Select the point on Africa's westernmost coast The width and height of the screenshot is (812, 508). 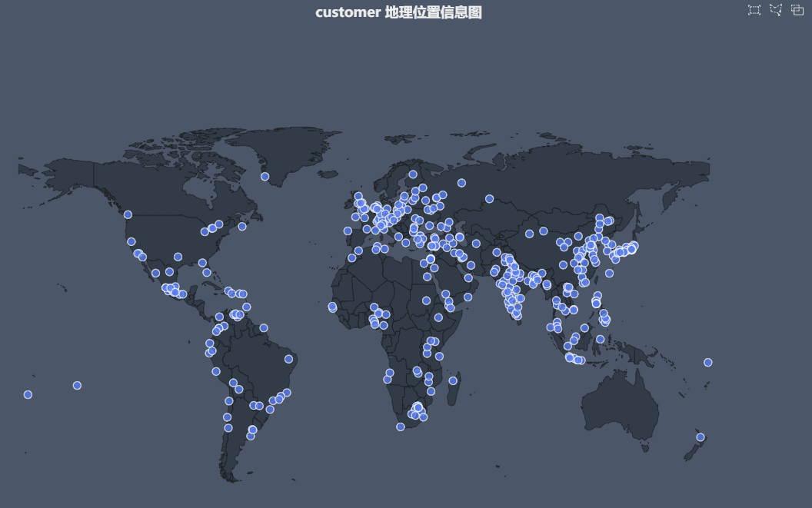[332, 307]
